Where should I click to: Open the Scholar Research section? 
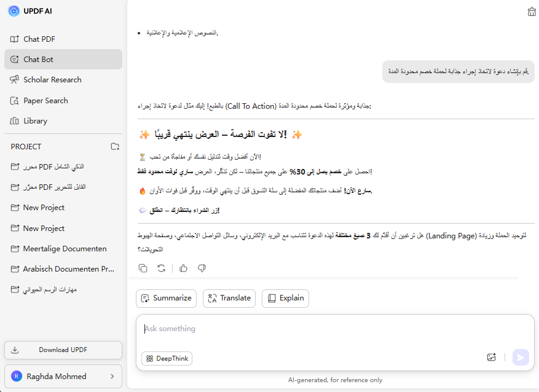tap(52, 80)
